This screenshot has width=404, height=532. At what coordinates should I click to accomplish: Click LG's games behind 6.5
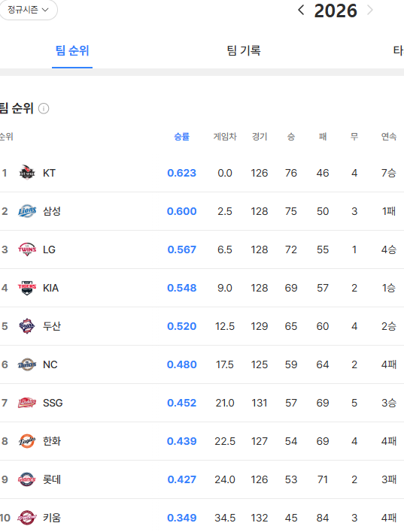pos(225,249)
